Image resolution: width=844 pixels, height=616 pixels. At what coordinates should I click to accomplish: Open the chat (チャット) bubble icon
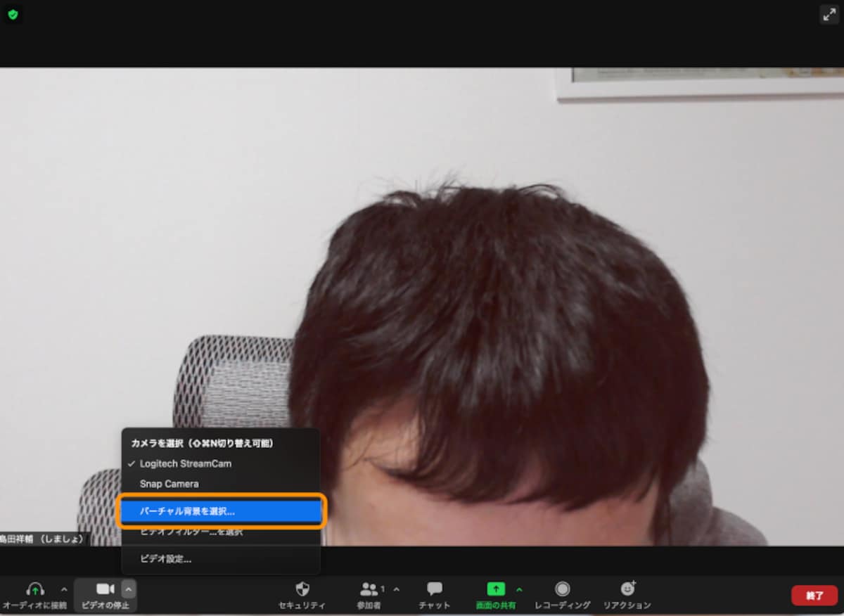435,589
